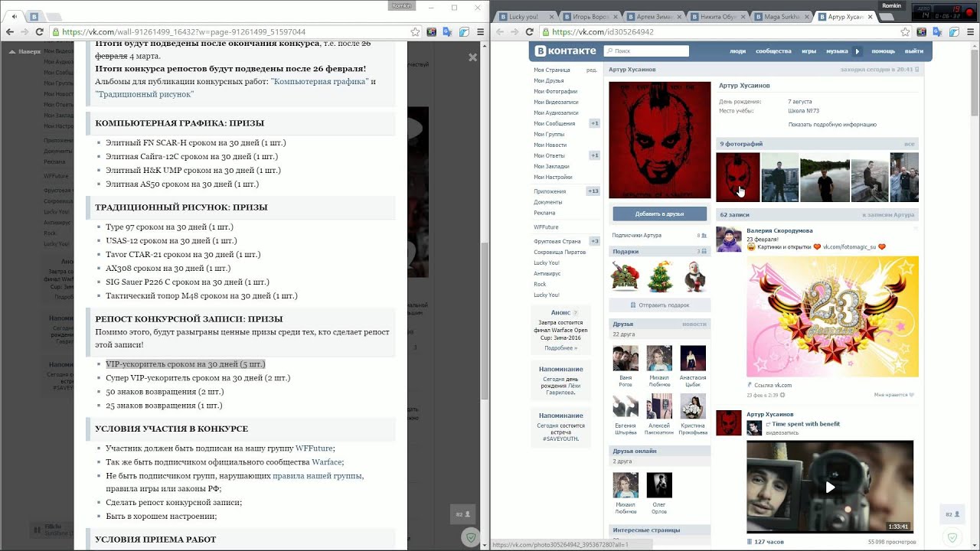This screenshot has height=551, width=980.
Task: Click the "Подписчики Артура" link
Action: coord(636,236)
